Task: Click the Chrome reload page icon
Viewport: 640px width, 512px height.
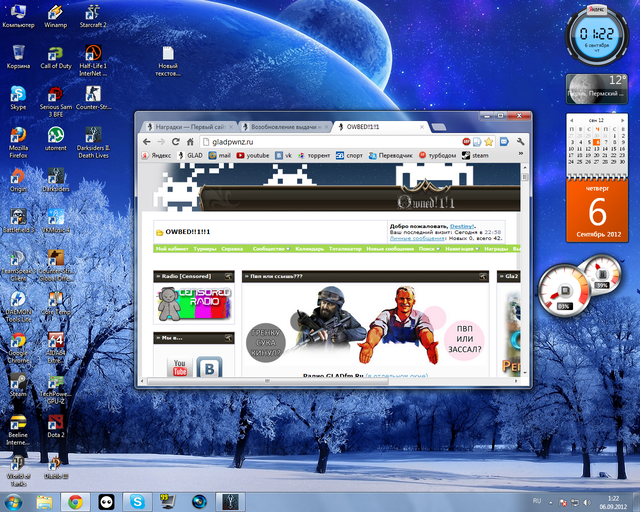Action: point(176,142)
